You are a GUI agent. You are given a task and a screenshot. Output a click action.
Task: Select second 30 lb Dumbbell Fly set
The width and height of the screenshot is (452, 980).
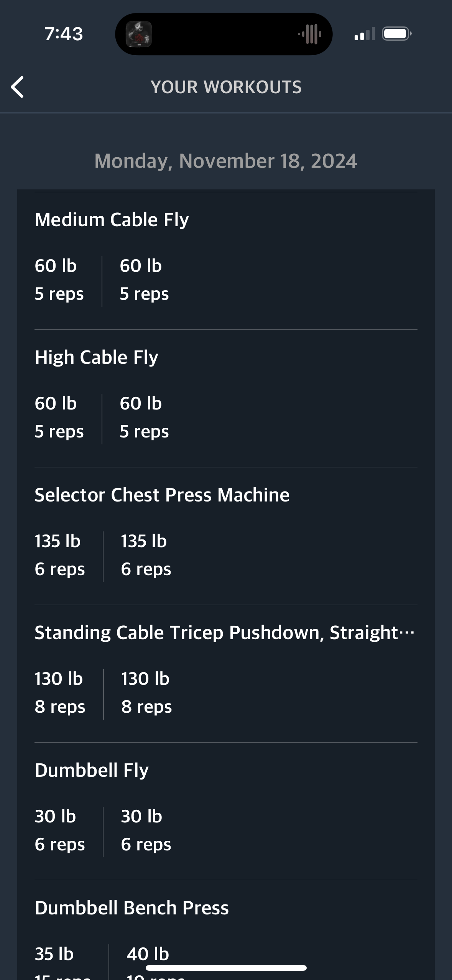pyautogui.click(x=146, y=830)
